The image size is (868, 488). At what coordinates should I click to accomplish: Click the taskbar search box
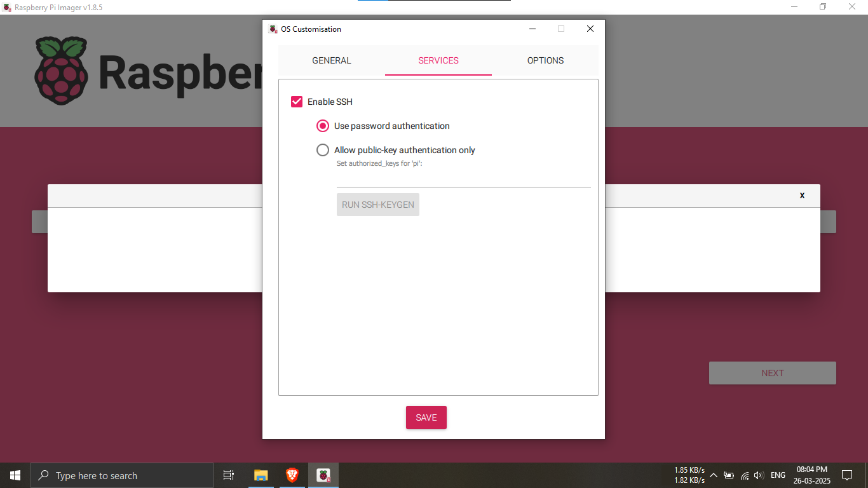[x=122, y=475]
